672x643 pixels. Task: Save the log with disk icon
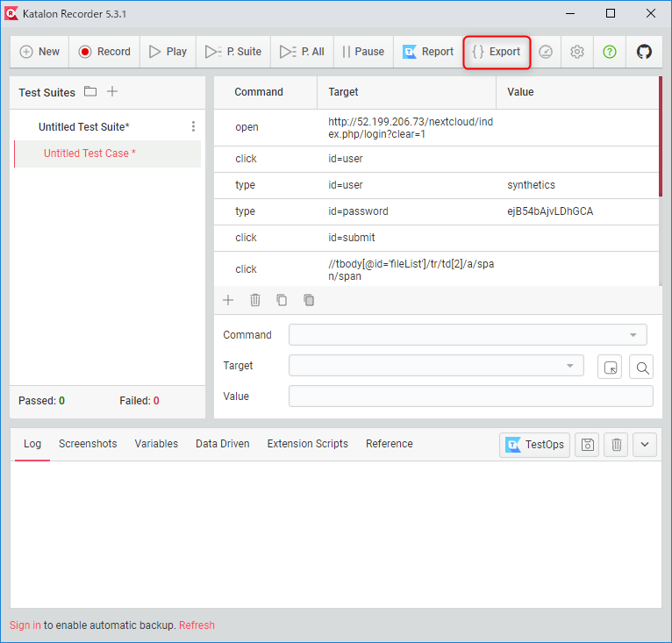[587, 445]
